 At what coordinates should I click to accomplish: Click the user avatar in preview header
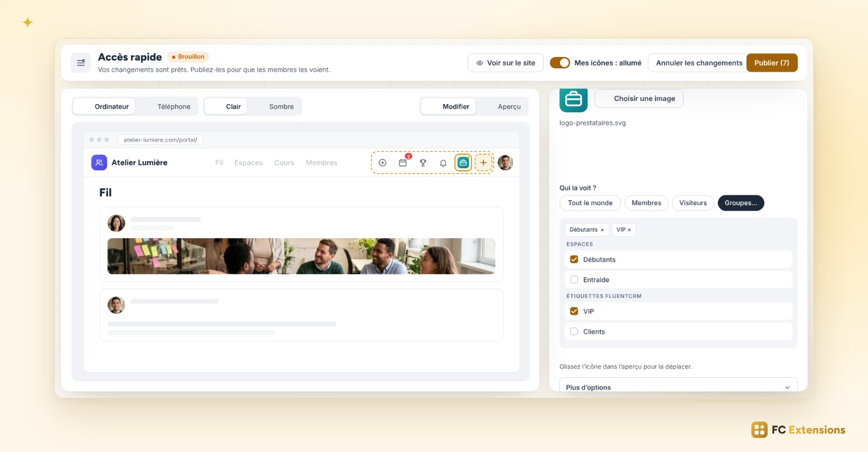[505, 163]
